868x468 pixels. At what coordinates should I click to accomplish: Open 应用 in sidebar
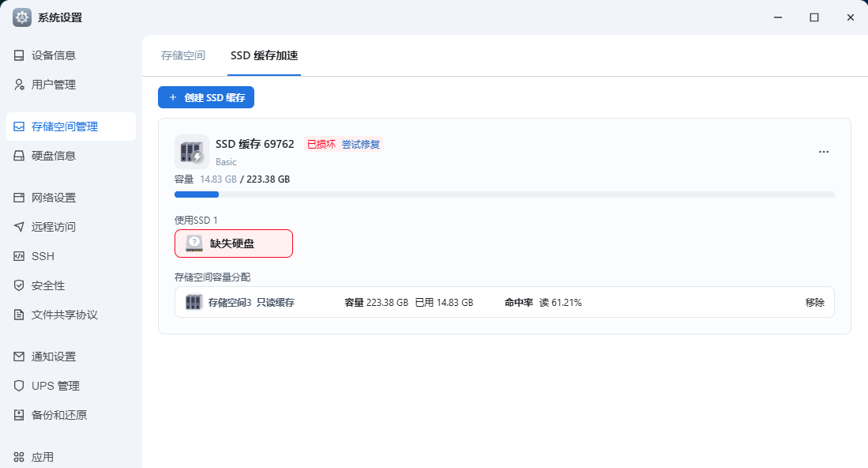click(x=71, y=457)
